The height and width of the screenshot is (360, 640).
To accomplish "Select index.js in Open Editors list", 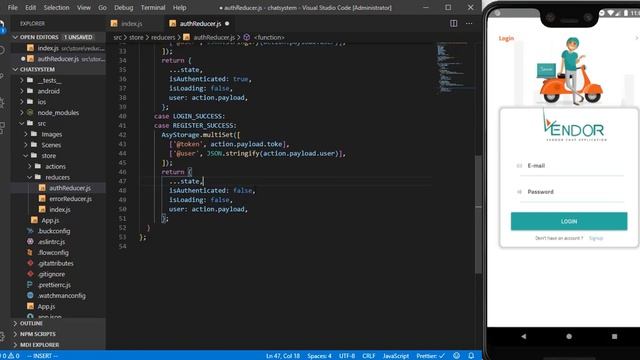I will [58, 48].
